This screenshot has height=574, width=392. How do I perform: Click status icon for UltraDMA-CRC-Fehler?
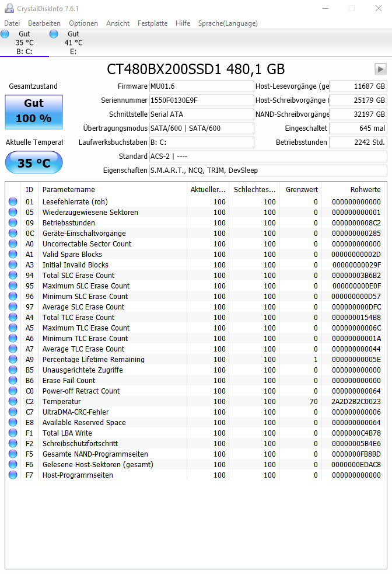coord(13,412)
